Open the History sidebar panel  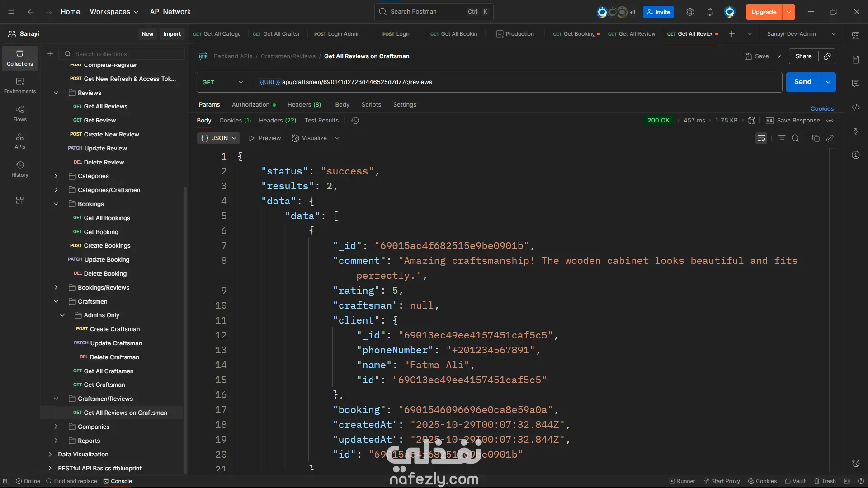pos(19,169)
